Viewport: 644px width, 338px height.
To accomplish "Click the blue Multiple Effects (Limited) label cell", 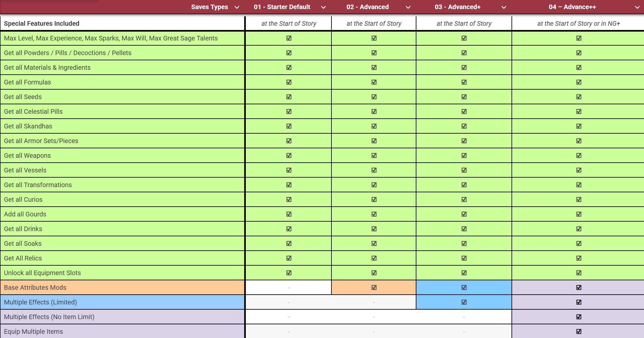I will [122, 302].
